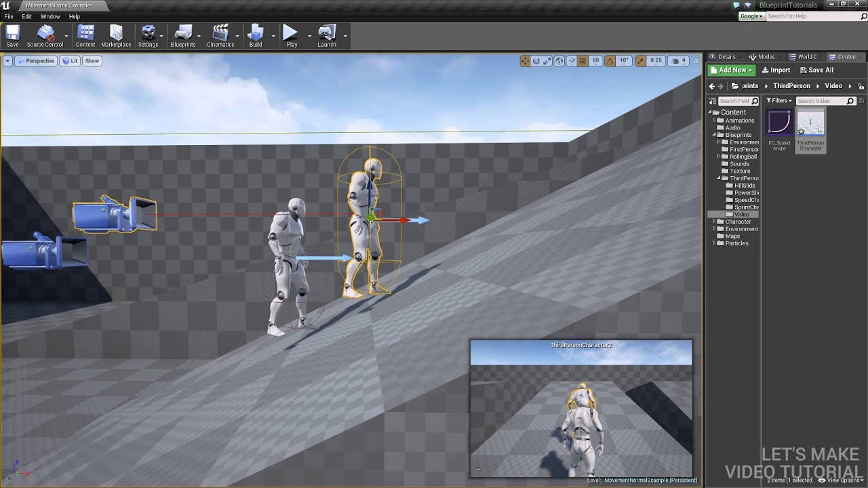Open Filters dropdown in Content Browser
868x488 pixels.
[779, 101]
